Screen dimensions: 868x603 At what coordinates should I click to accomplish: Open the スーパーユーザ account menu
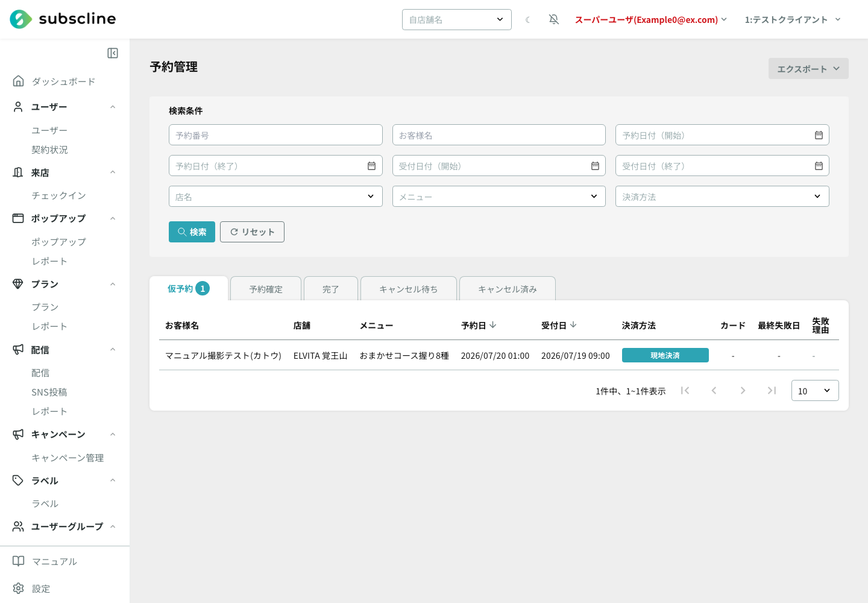[651, 20]
